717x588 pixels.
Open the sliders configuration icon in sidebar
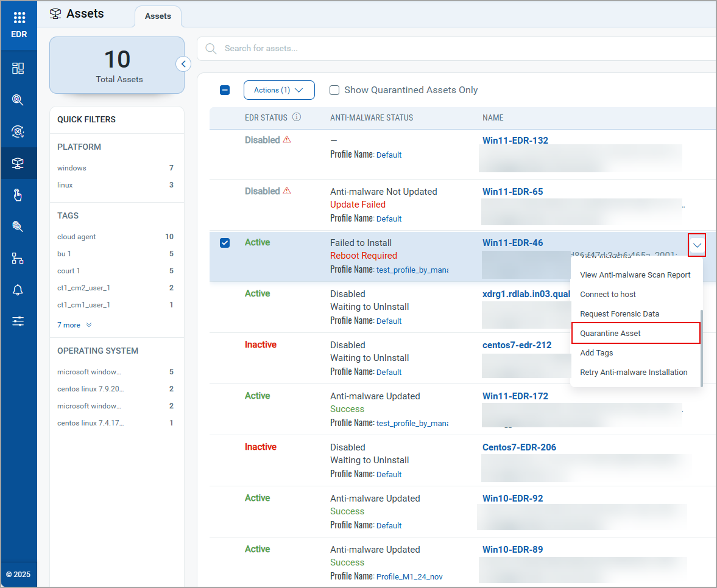18,321
